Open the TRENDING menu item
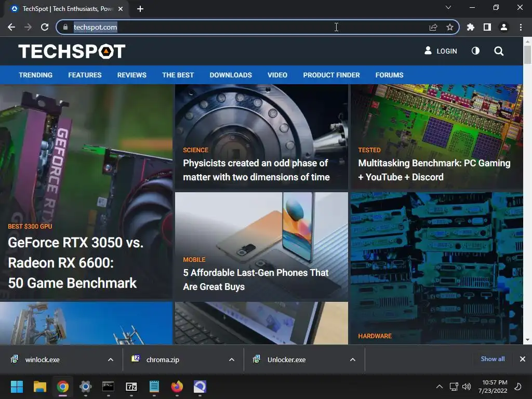This screenshot has height=399, width=532. 36,75
